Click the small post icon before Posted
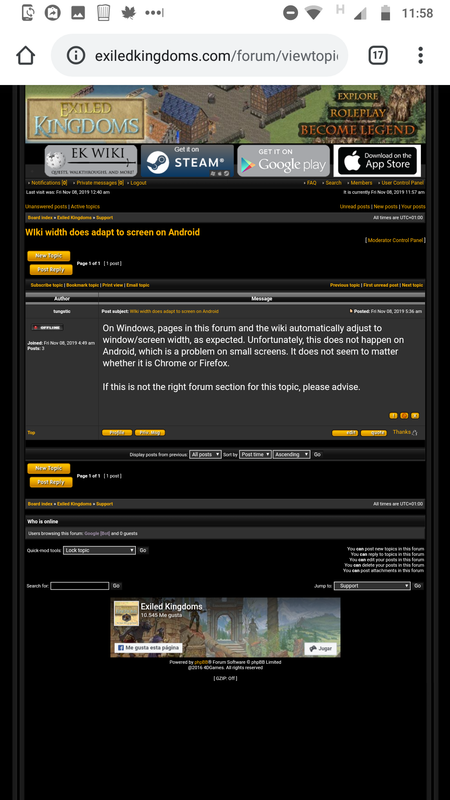The image size is (450, 800). click(351, 311)
